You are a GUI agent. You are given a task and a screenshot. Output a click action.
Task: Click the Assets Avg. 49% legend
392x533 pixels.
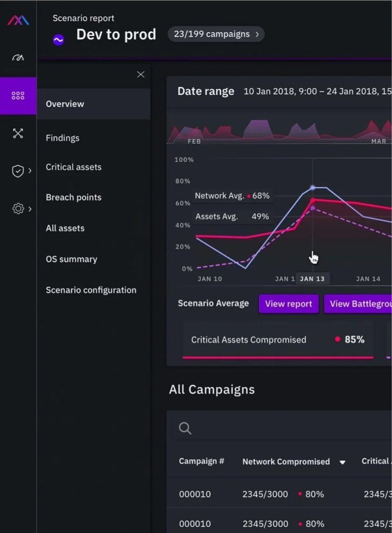pos(232,216)
